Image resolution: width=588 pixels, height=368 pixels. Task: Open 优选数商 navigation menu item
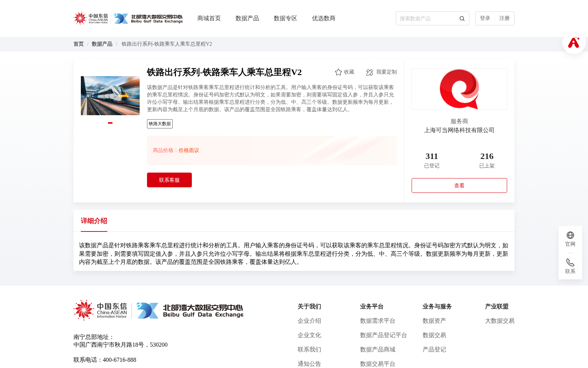[324, 18]
